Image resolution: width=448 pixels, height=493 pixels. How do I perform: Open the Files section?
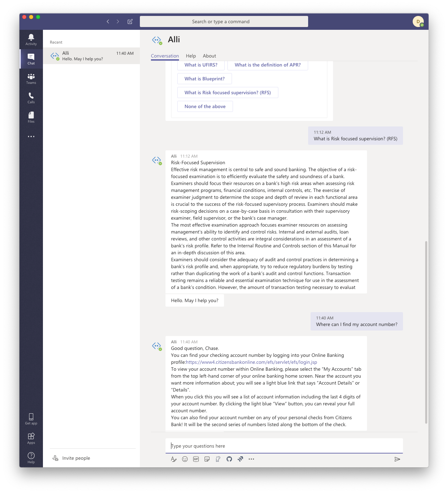pyautogui.click(x=31, y=117)
